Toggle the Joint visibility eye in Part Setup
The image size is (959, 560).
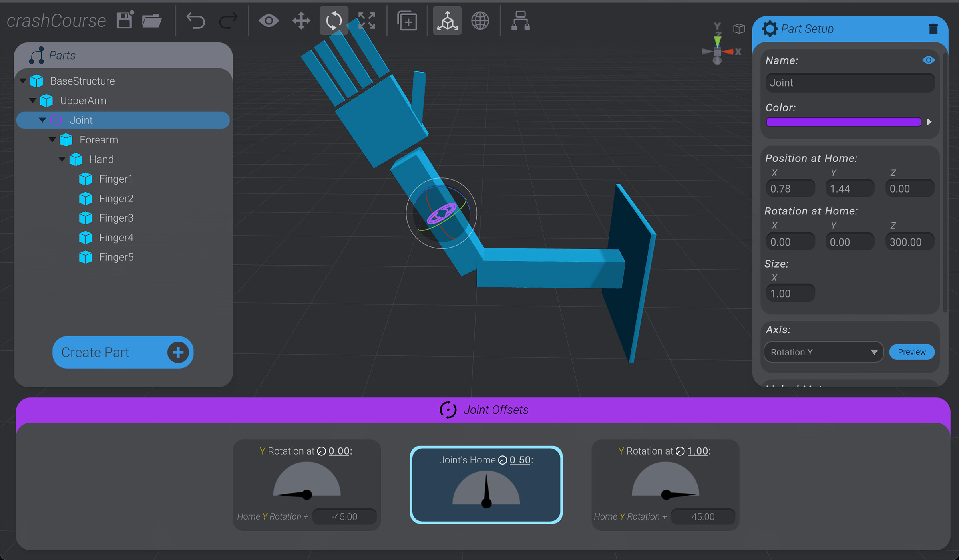(x=929, y=60)
